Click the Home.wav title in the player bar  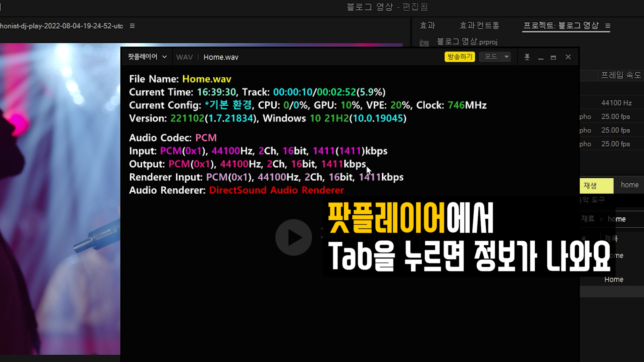221,57
